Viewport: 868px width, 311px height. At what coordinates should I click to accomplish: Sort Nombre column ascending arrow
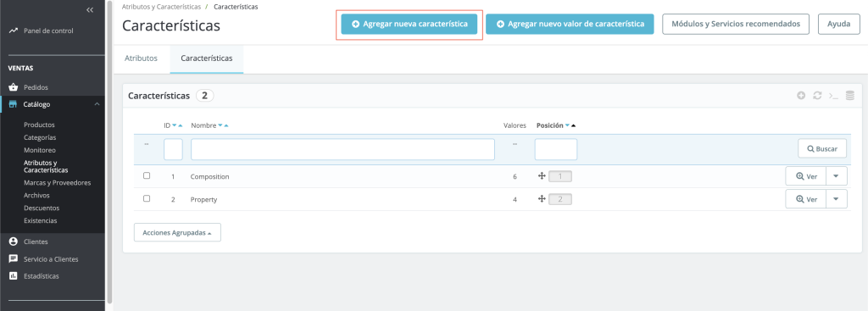point(226,125)
